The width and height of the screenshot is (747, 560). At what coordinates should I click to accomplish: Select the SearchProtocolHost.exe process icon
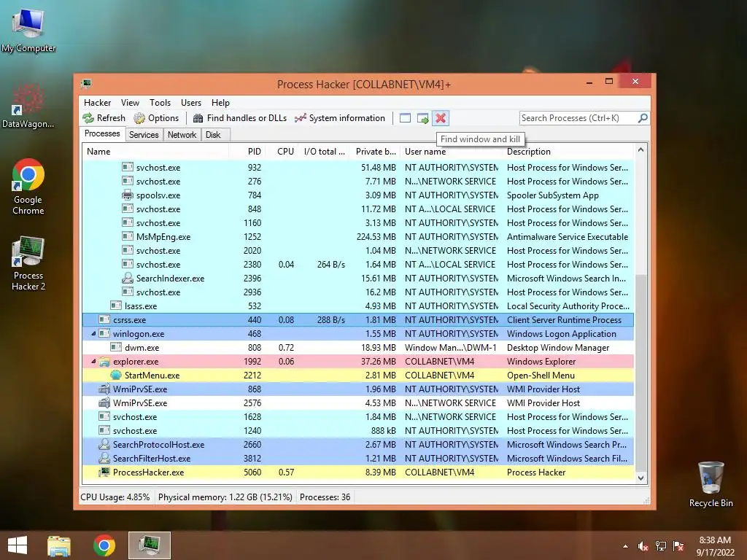pos(104,444)
